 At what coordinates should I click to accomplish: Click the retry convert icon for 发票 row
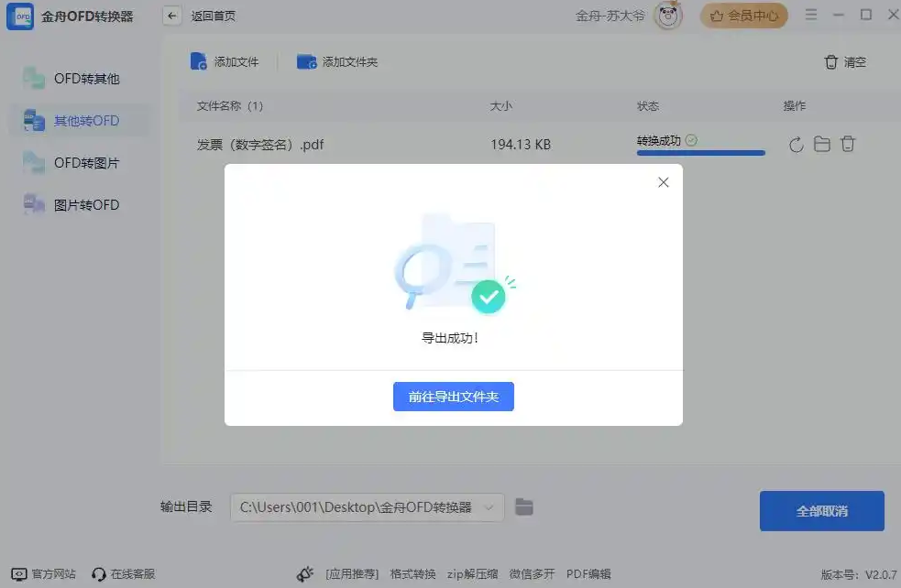(x=796, y=145)
